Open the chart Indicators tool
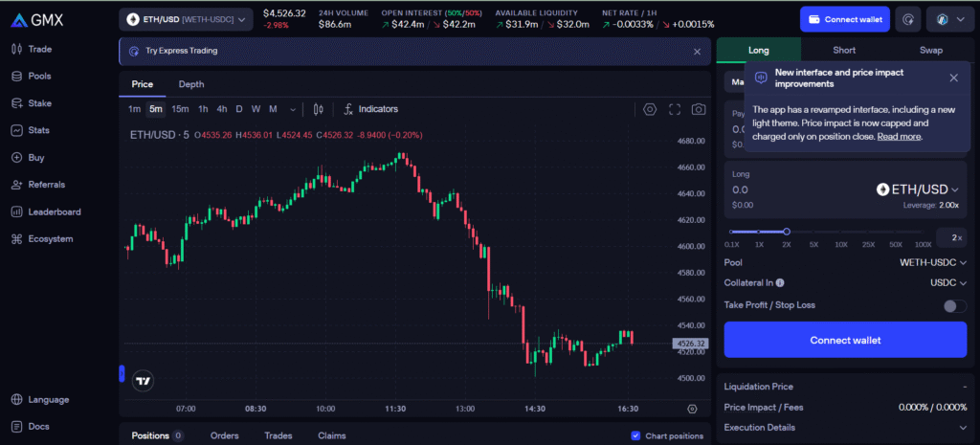The height and width of the screenshot is (445, 980). [x=370, y=109]
